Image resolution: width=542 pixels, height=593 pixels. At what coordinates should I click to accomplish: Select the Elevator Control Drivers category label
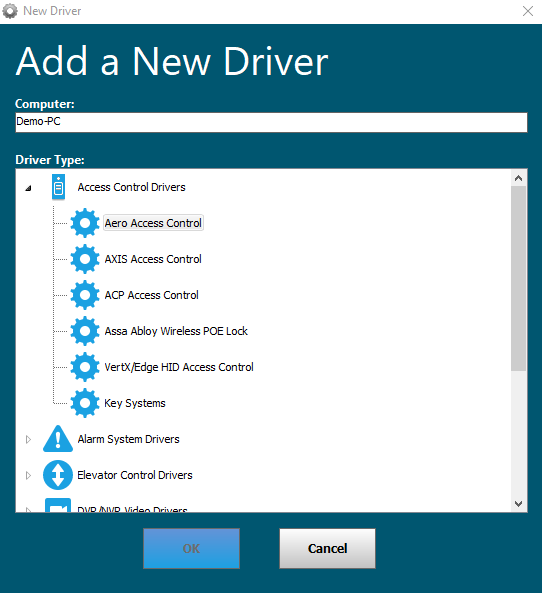pyautogui.click(x=135, y=475)
